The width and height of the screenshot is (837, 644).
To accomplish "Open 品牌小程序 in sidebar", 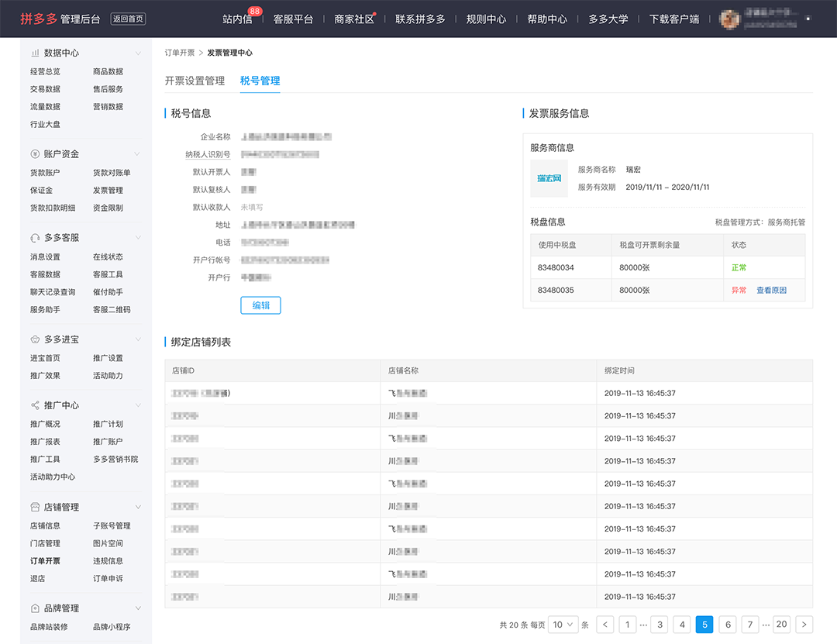I will [112, 627].
